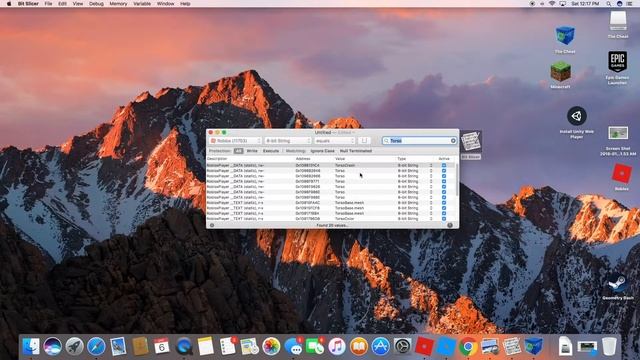Viewport: 640px width, 360px height.
Task: Select the TorsoCrash value cell
Action: click(345, 165)
